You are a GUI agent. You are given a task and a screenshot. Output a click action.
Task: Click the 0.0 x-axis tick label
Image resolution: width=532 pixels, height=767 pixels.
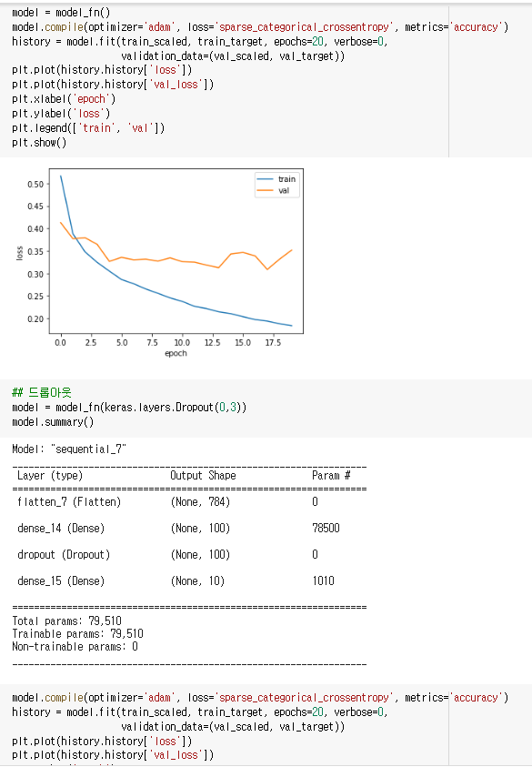click(60, 342)
